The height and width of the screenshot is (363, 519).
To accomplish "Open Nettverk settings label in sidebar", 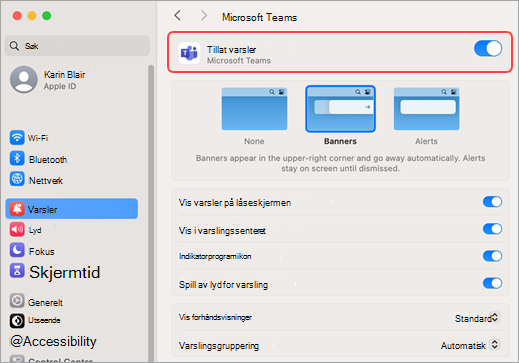I will (46, 180).
